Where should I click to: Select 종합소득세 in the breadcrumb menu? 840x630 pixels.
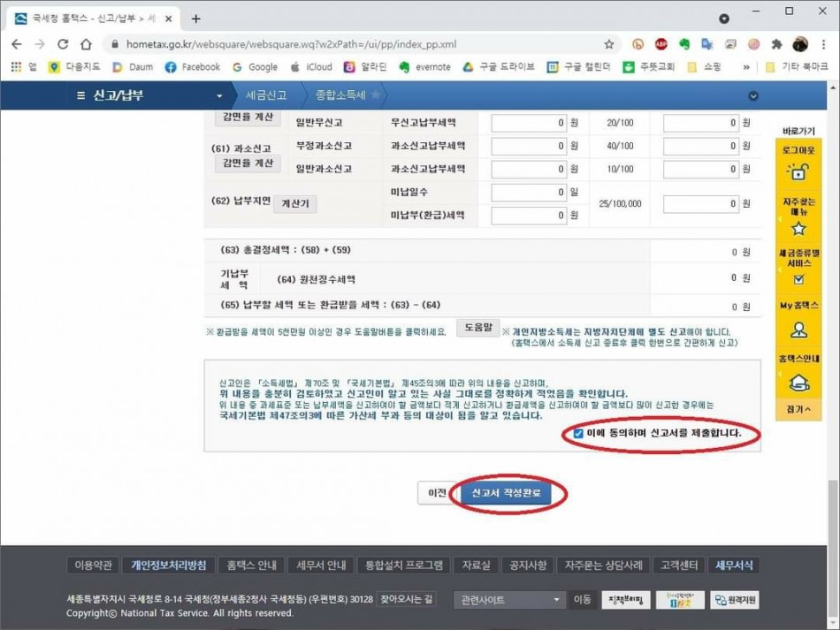(x=340, y=95)
